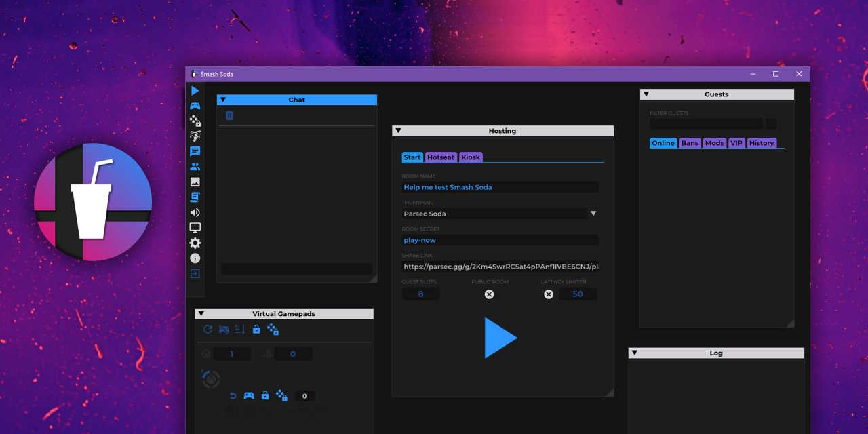Toggle buttons-lock icon in Virtual Gamepads toolbar

point(273,330)
